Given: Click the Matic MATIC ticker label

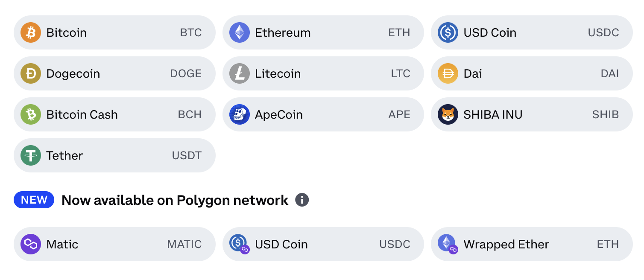Looking at the screenshot, I should pos(184,244).
